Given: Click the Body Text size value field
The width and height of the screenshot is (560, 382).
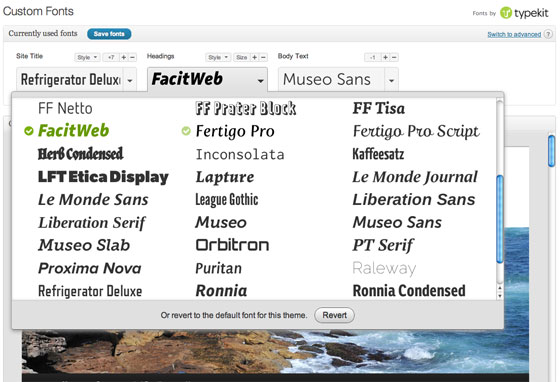Looking at the screenshot, I should coord(372,57).
